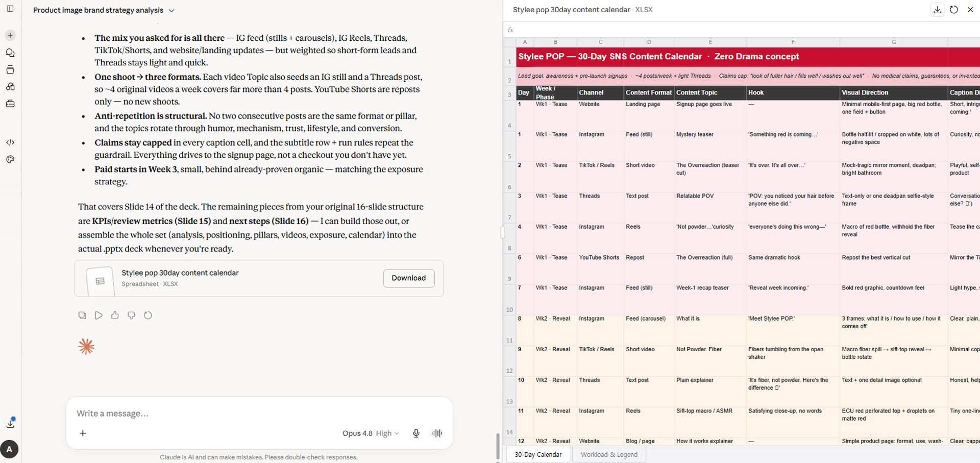Click the 'YouTube Shorts' cell
The width and height of the screenshot is (980, 463).
(x=600, y=269)
